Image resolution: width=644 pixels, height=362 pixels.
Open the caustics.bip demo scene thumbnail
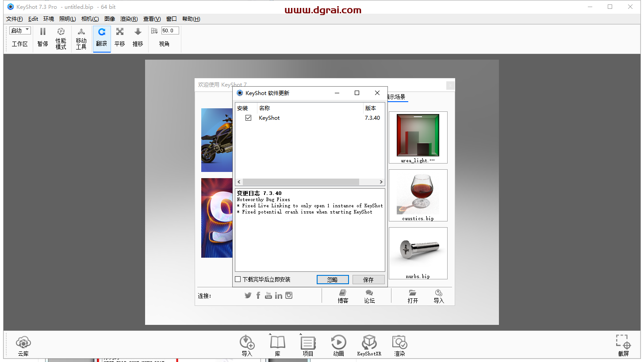click(418, 195)
